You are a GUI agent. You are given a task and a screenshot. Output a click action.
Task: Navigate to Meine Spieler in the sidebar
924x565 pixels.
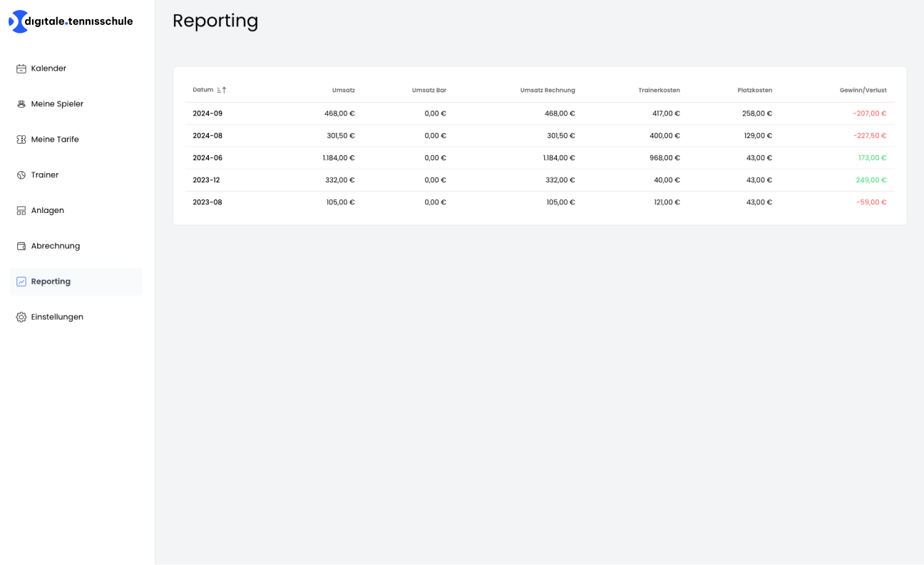pos(56,103)
